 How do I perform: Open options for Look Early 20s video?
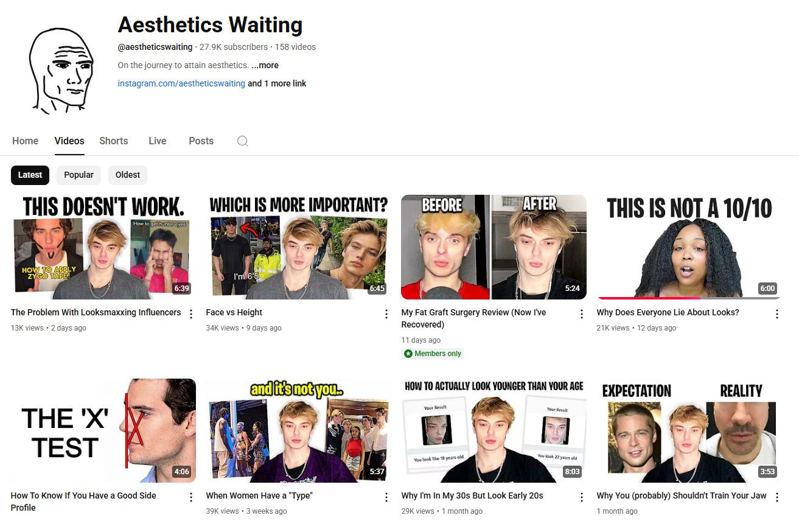pos(582,497)
